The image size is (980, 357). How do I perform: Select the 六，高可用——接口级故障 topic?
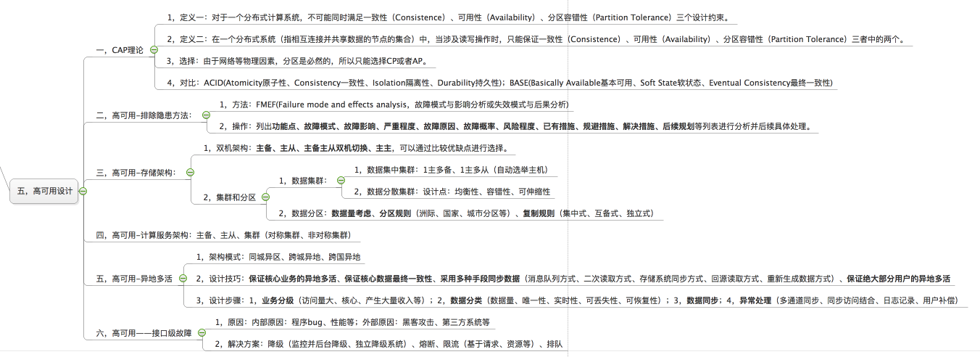144,333
